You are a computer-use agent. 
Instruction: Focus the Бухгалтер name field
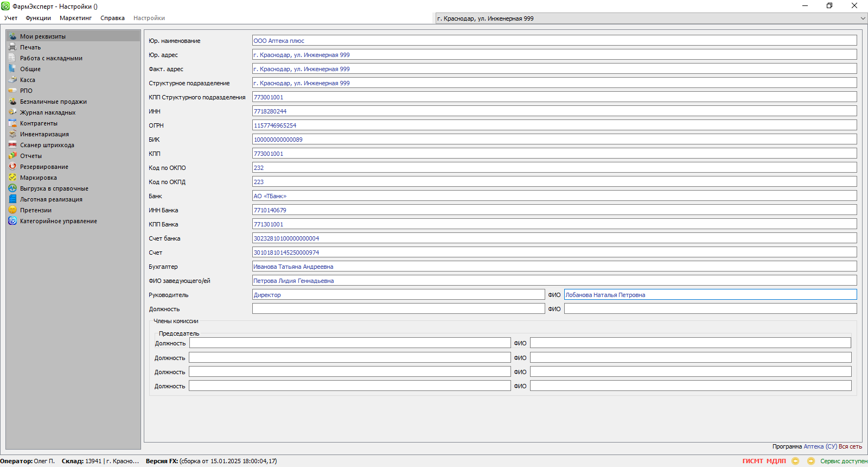554,267
